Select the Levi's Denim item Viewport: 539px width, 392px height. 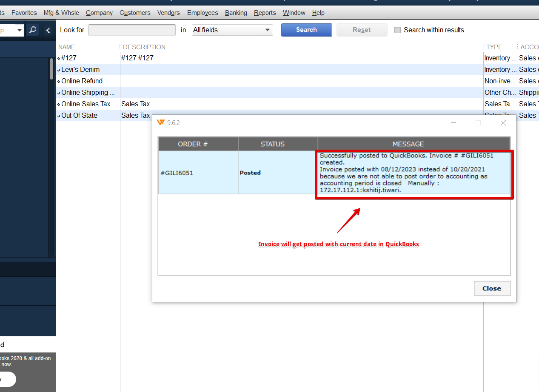(x=80, y=70)
